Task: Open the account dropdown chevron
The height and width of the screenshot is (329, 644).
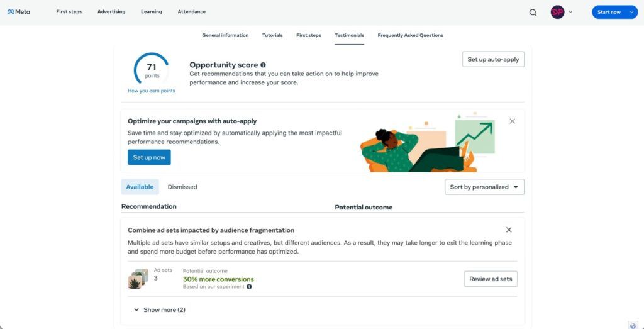Action: click(570, 12)
